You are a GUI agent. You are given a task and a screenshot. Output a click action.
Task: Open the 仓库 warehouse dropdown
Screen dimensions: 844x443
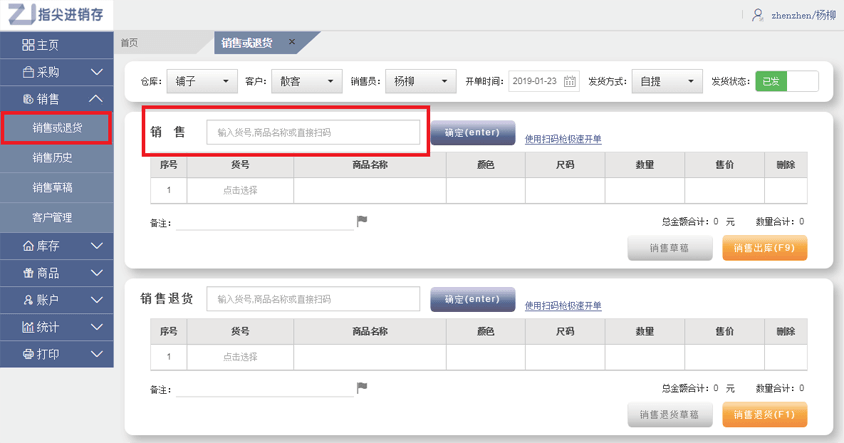click(x=201, y=82)
